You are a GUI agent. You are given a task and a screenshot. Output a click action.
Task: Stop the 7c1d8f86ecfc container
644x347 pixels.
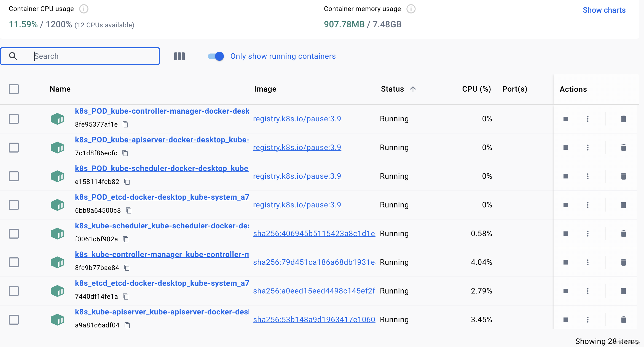point(566,148)
